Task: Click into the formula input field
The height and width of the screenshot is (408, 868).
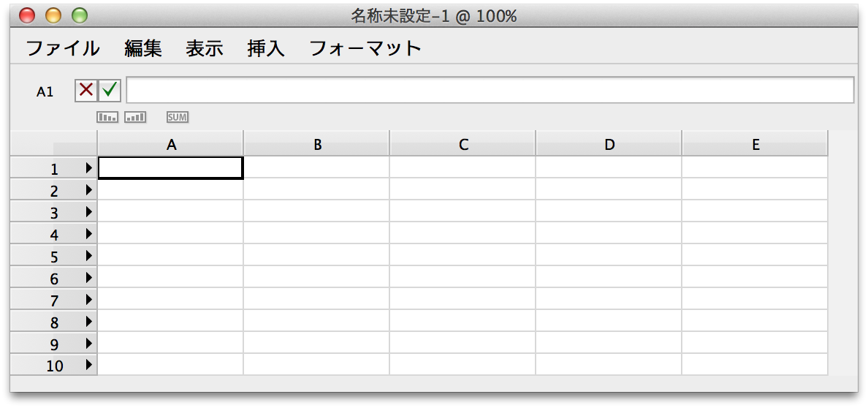Action: pos(490,90)
